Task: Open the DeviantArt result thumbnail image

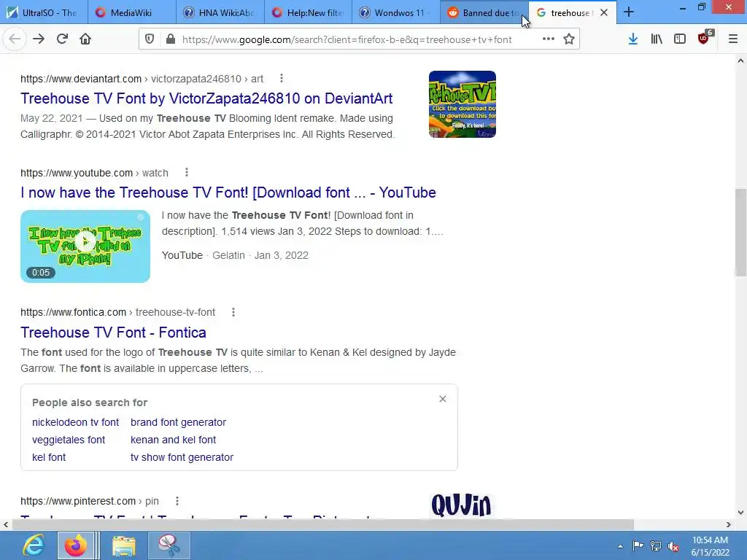Action: click(x=462, y=104)
